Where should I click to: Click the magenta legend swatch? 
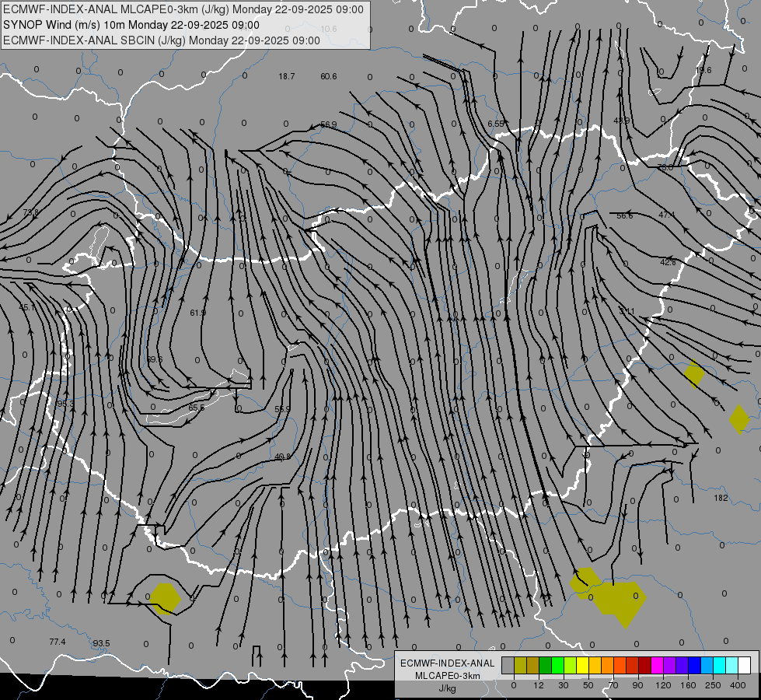(658, 665)
